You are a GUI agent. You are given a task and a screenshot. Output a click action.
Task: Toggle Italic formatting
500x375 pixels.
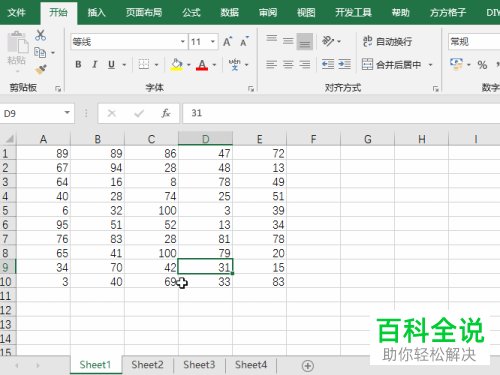coord(95,64)
